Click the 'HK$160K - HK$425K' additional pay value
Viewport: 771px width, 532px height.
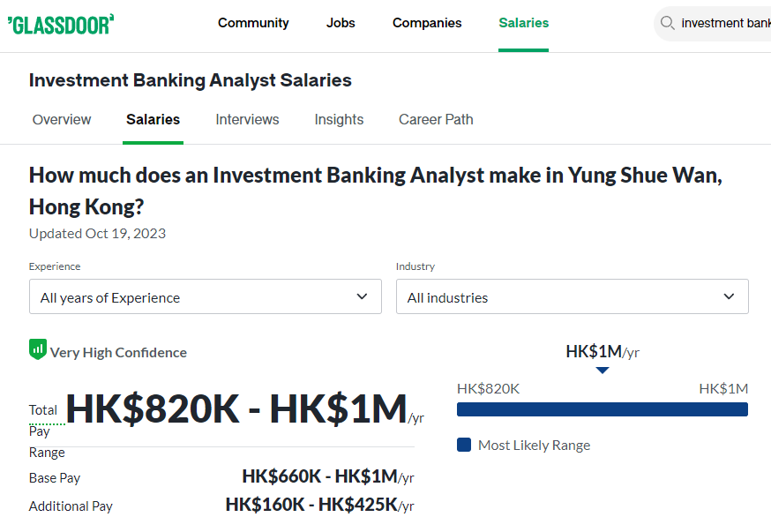pyautogui.click(x=311, y=505)
